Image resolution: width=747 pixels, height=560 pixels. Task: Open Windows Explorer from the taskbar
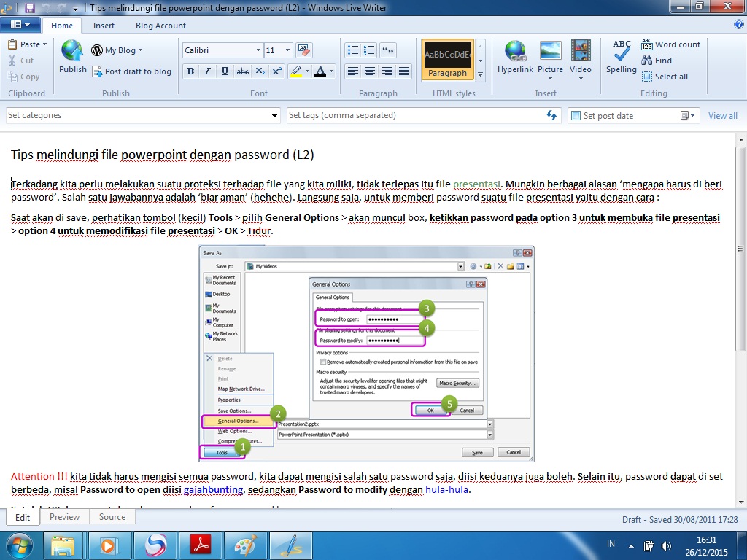pos(63,545)
